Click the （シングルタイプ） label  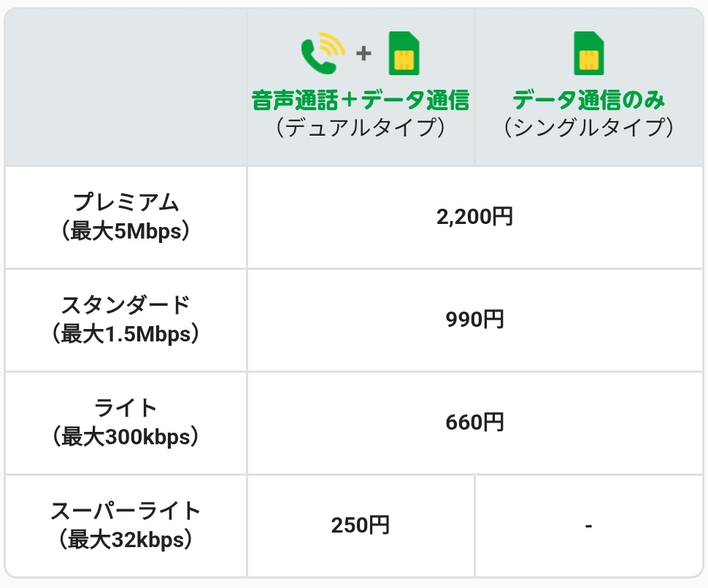click(588, 128)
